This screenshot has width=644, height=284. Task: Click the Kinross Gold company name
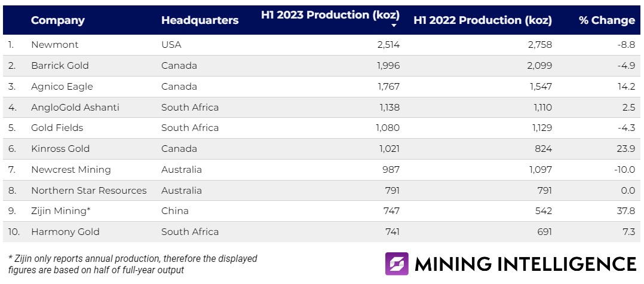(60, 149)
